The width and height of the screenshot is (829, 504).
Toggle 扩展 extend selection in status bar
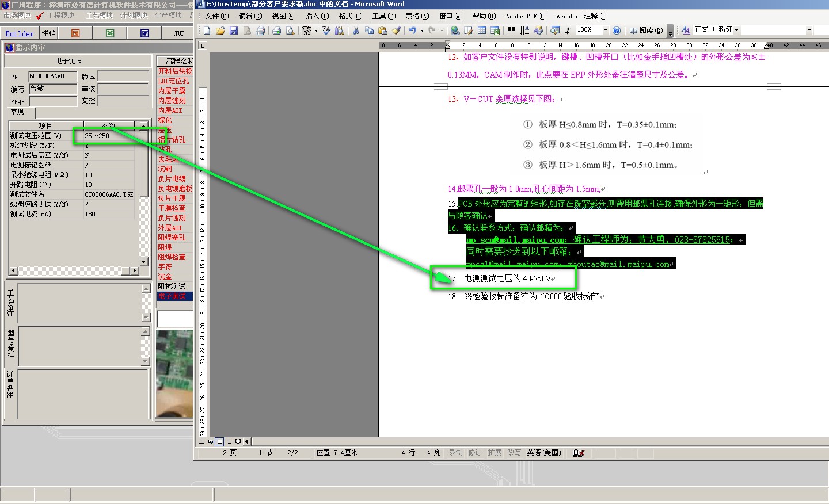point(495,453)
